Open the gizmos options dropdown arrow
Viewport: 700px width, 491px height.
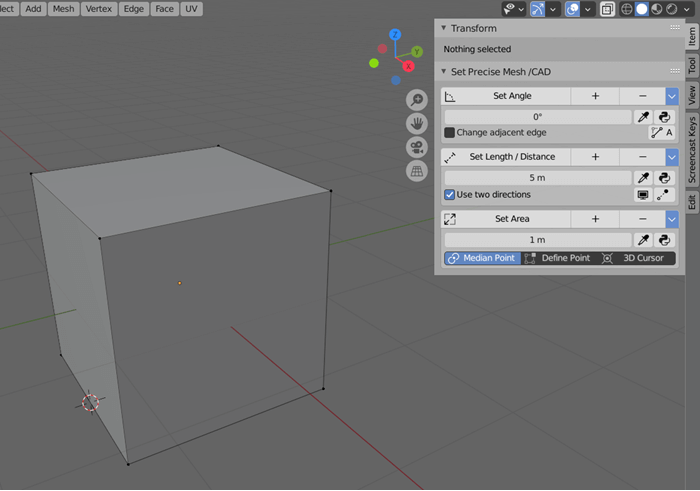click(553, 9)
